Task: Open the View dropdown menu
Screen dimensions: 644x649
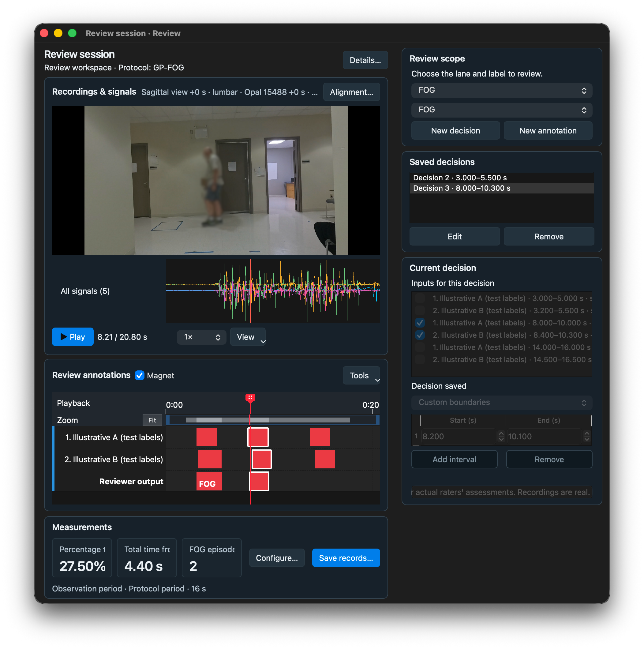Action: pyautogui.click(x=248, y=337)
